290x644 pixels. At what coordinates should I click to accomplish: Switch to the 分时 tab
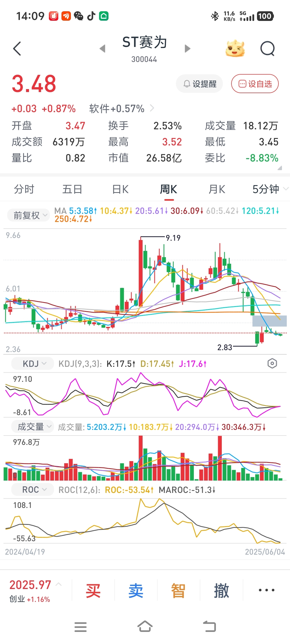pyautogui.click(x=24, y=189)
